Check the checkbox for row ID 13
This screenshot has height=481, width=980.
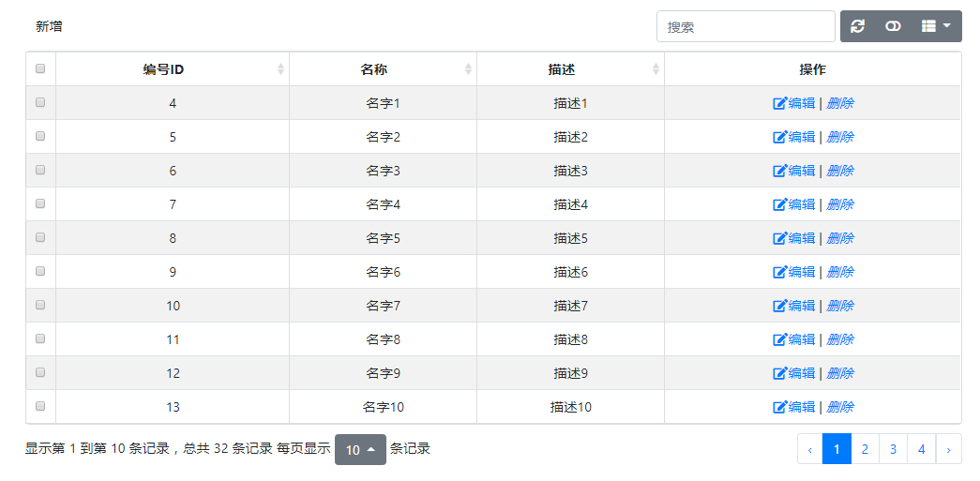click(x=40, y=406)
